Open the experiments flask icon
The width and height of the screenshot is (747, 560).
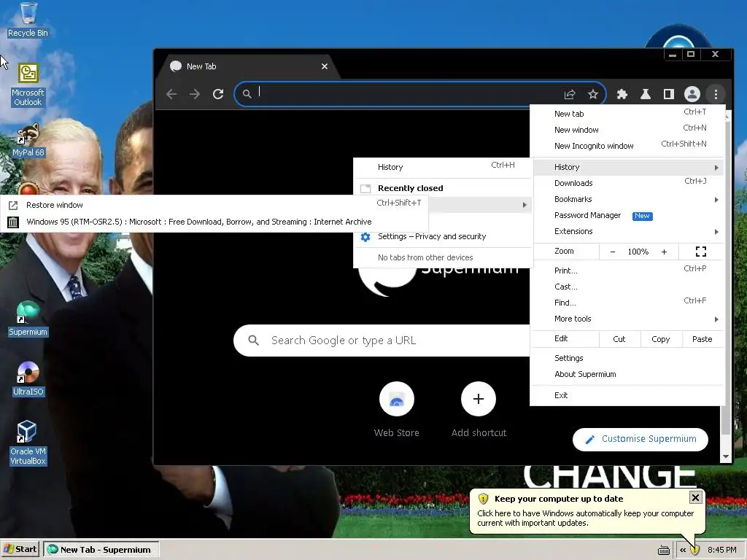646,94
